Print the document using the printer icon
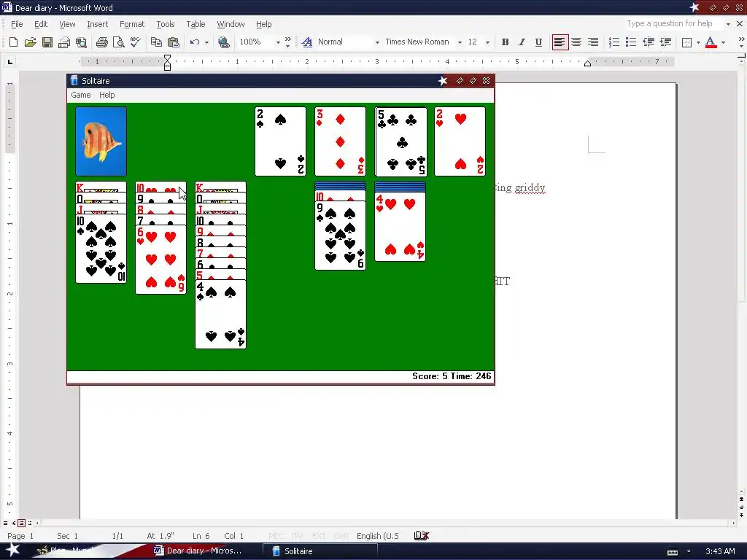Viewport: 747px width, 560px height. pos(101,42)
